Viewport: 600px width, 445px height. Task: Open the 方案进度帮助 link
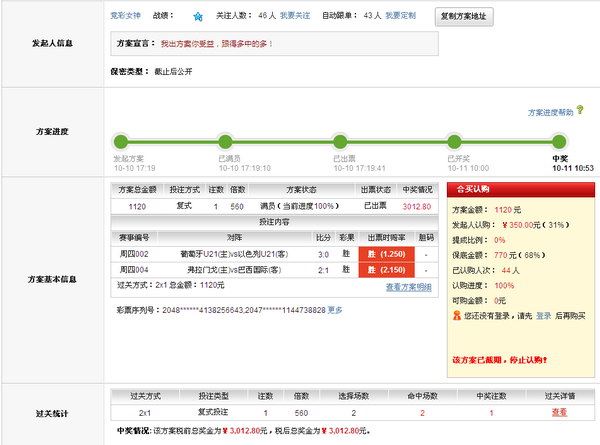(549, 113)
